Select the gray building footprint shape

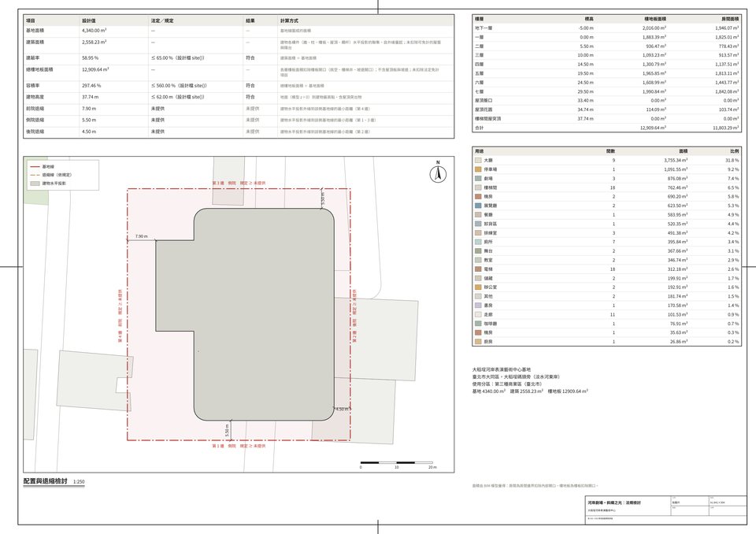click(246, 313)
